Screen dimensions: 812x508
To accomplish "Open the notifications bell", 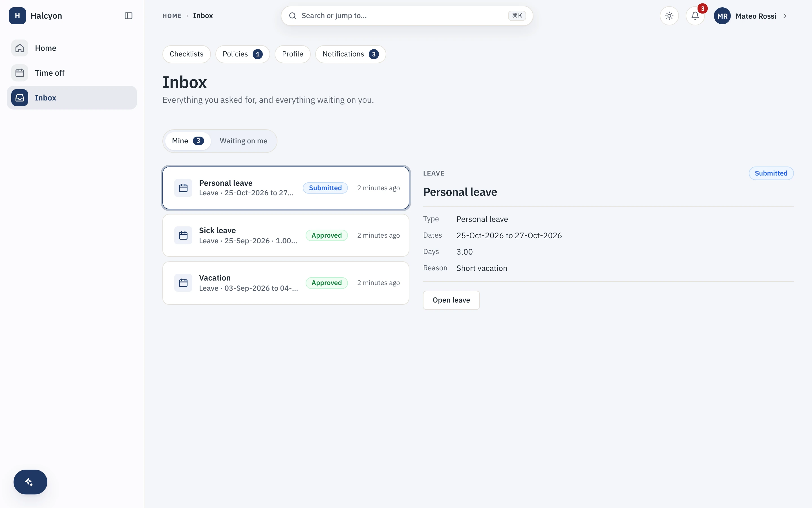I will point(695,16).
